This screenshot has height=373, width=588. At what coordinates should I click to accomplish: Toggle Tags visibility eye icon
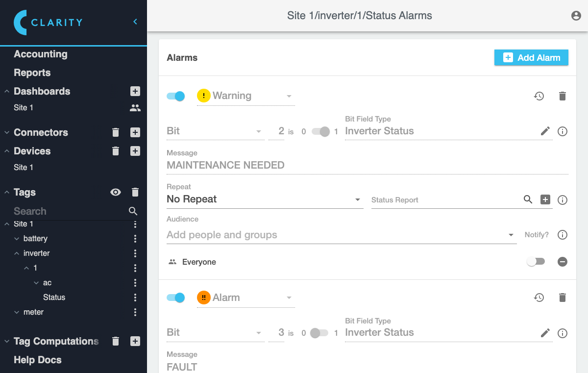pos(116,192)
